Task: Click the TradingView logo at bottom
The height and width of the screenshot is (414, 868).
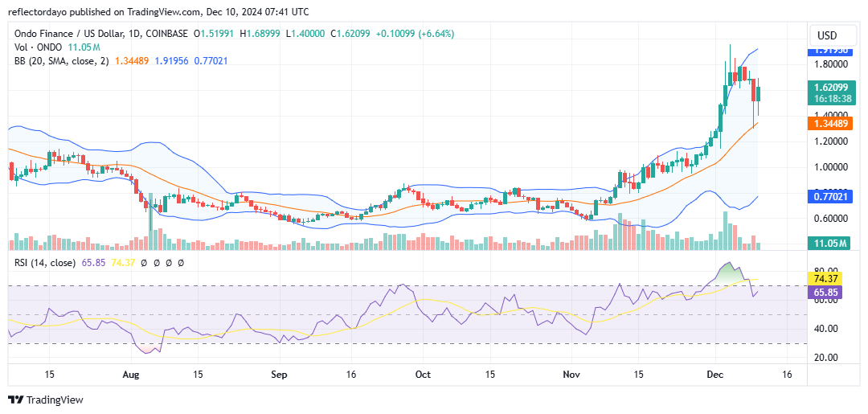Action: (45, 400)
